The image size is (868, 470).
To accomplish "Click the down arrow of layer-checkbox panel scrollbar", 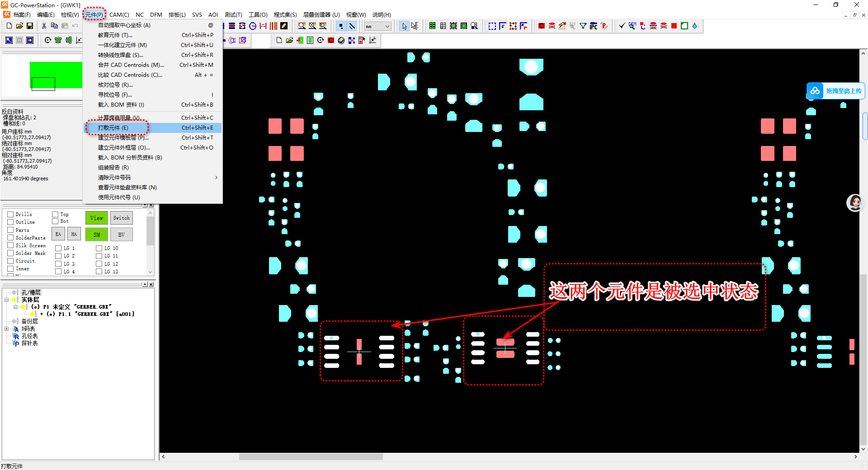I will (x=151, y=272).
